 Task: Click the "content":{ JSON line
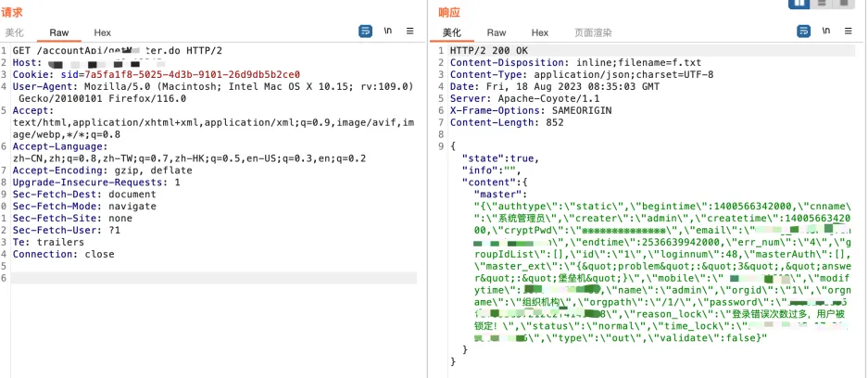point(495,183)
